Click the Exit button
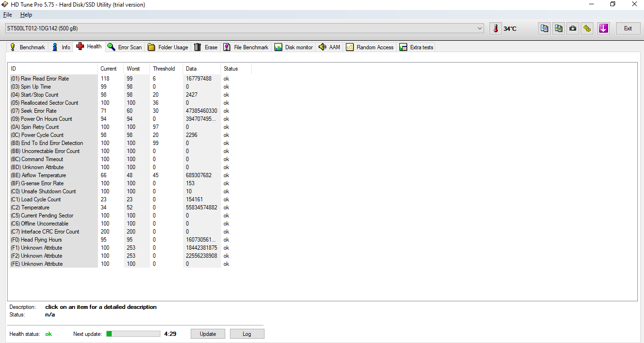Viewport: 644px width, 343px height. point(628,28)
